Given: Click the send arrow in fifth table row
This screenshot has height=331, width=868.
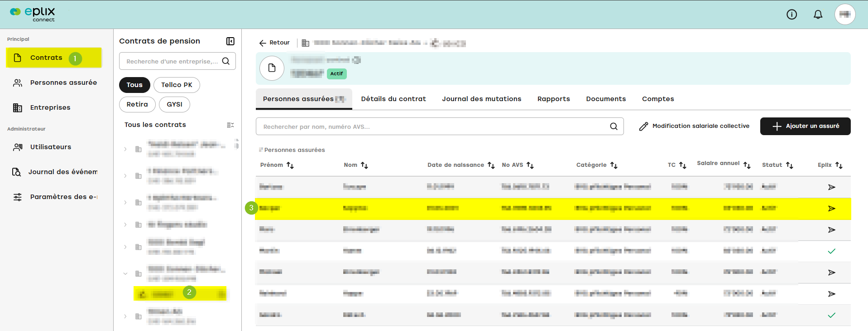Looking at the screenshot, I should [x=831, y=273].
